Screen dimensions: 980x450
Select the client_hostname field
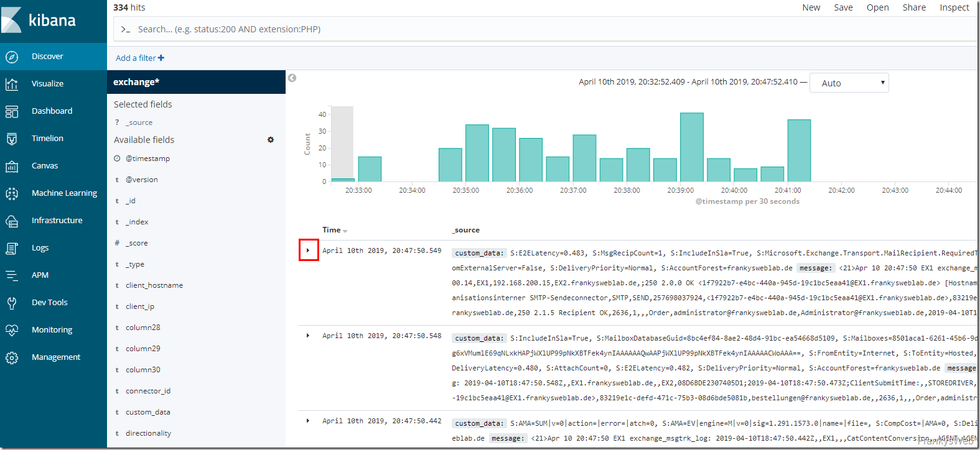pyautogui.click(x=154, y=285)
